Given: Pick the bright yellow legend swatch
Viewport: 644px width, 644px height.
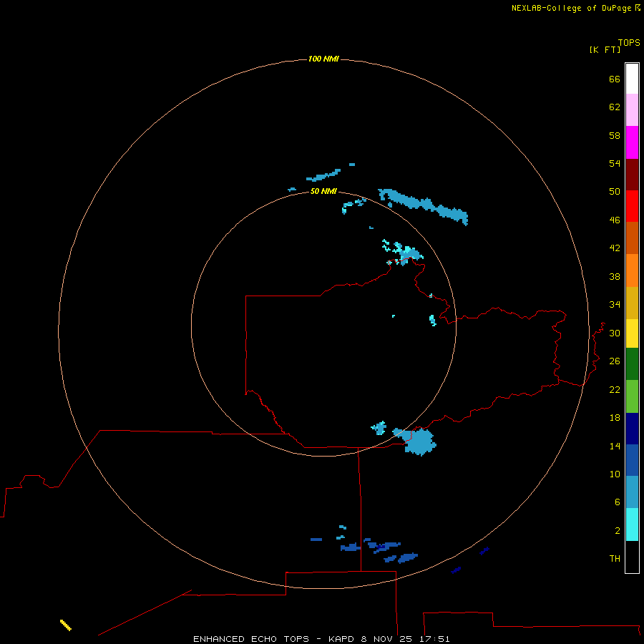Looking at the screenshot, I should pos(632,333).
